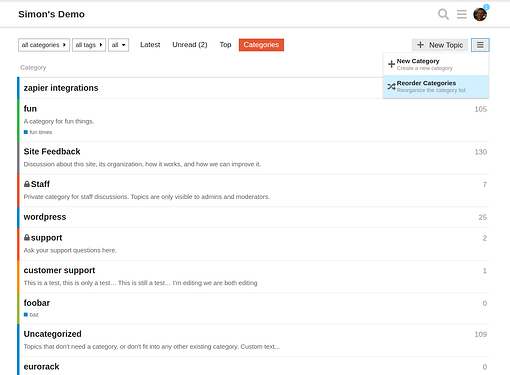Click the blue square beside baz
The image size is (510, 375).
pyautogui.click(x=26, y=314)
